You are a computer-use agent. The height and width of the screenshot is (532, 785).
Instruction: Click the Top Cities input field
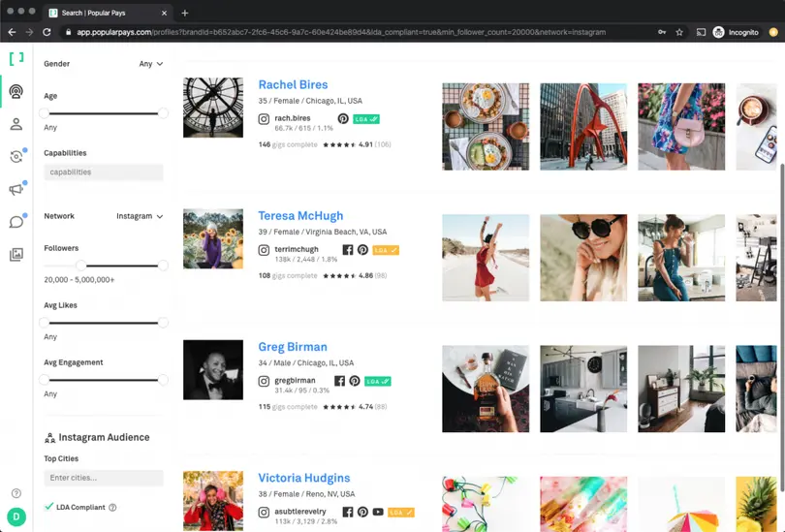point(104,478)
